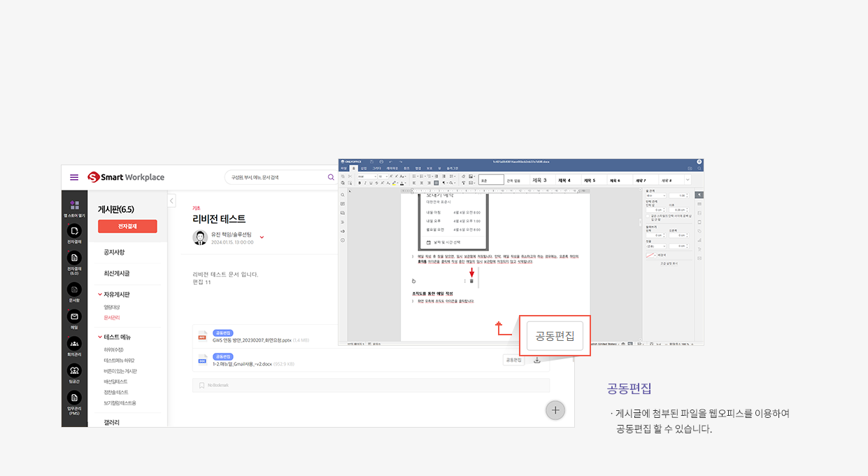Select 열람대상 under 자유게시판
Screen dimensions: 868x476
point(112,307)
